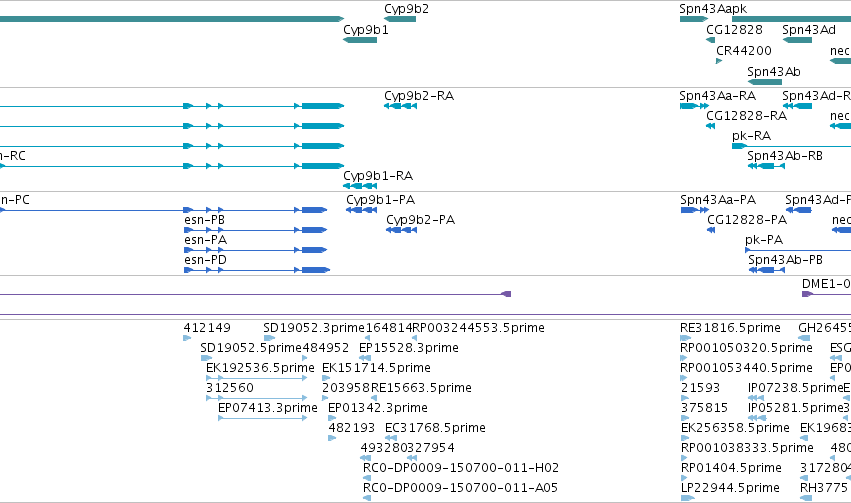This screenshot has height=503, width=851.
Task: Open transcript Cyp9b2-RA
Action: coord(419,96)
